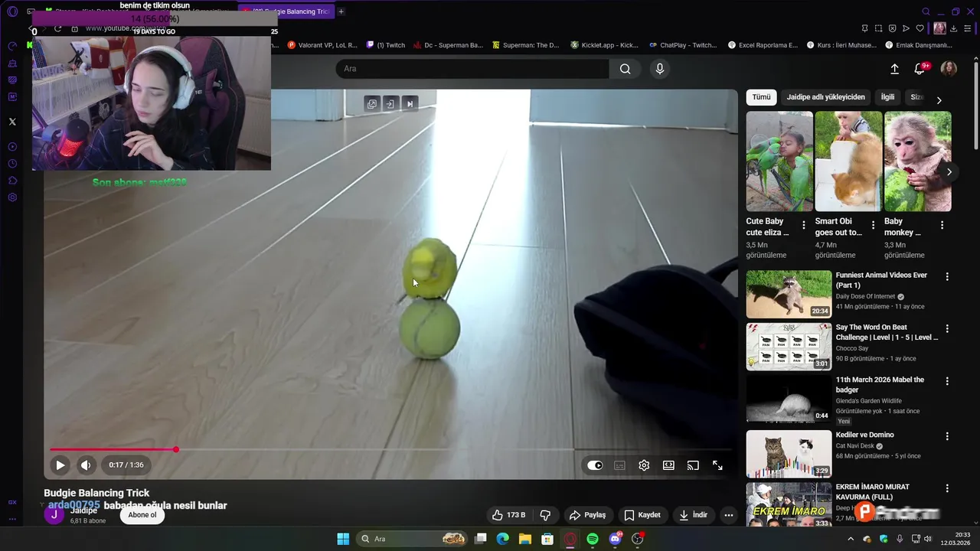The width and height of the screenshot is (980, 551).
Task: Click the YouTube search magnifier button
Action: click(x=626, y=69)
